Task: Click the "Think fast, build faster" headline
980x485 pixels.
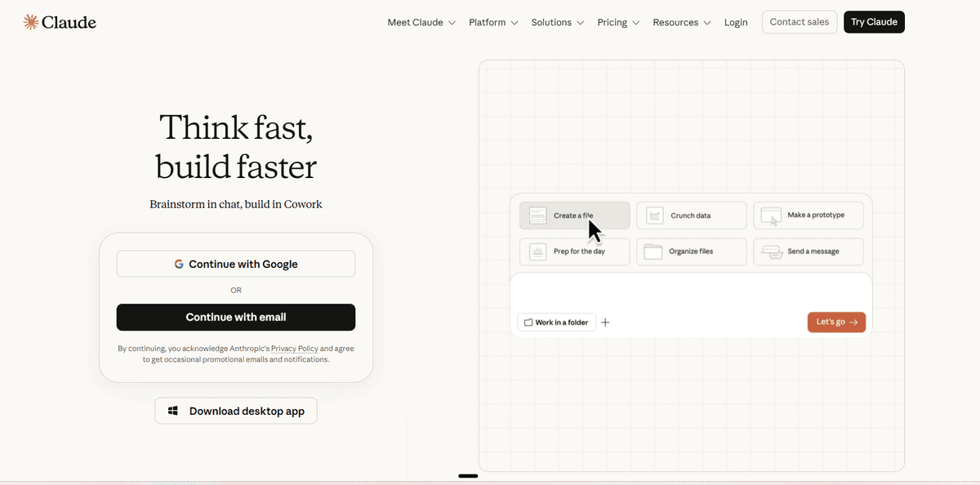Action: pos(236,147)
